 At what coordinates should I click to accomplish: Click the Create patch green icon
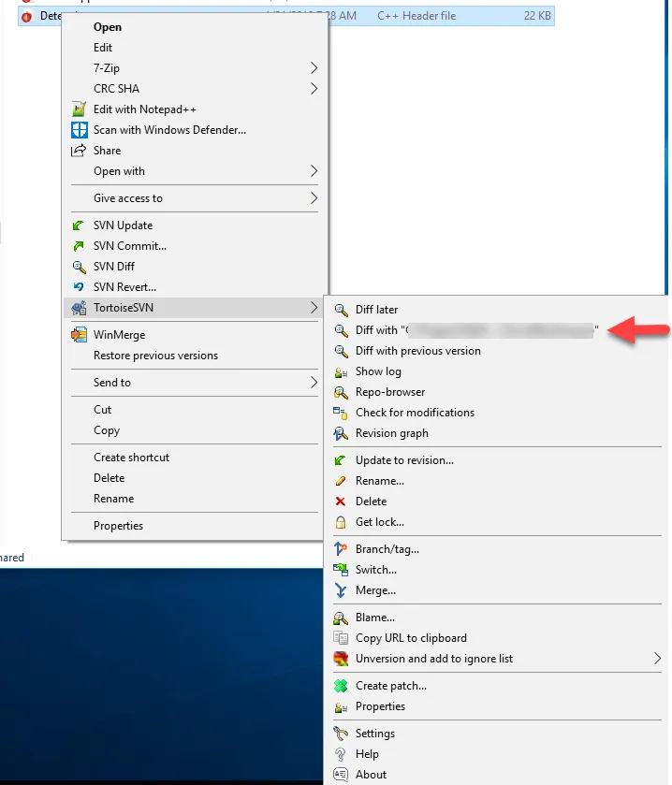pyautogui.click(x=341, y=686)
